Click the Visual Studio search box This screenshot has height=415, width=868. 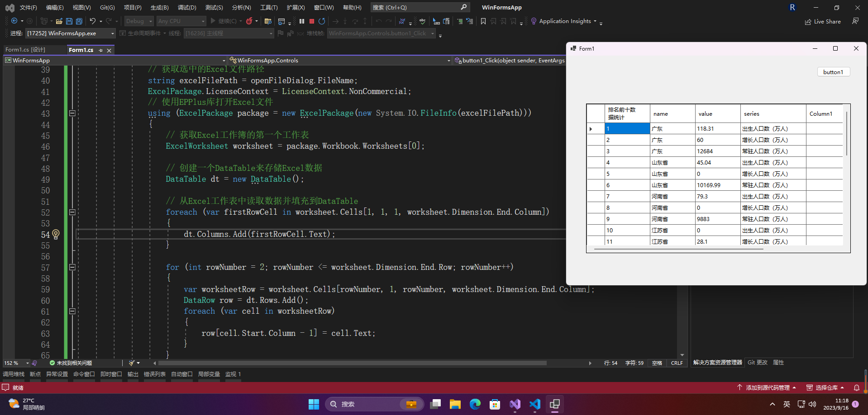coord(420,7)
